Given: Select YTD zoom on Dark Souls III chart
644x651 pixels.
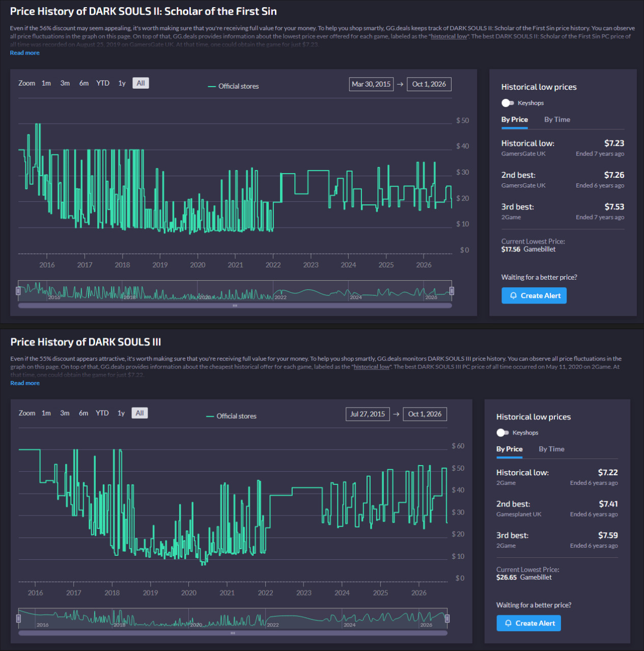Looking at the screenshot, I should click(102, 413).
